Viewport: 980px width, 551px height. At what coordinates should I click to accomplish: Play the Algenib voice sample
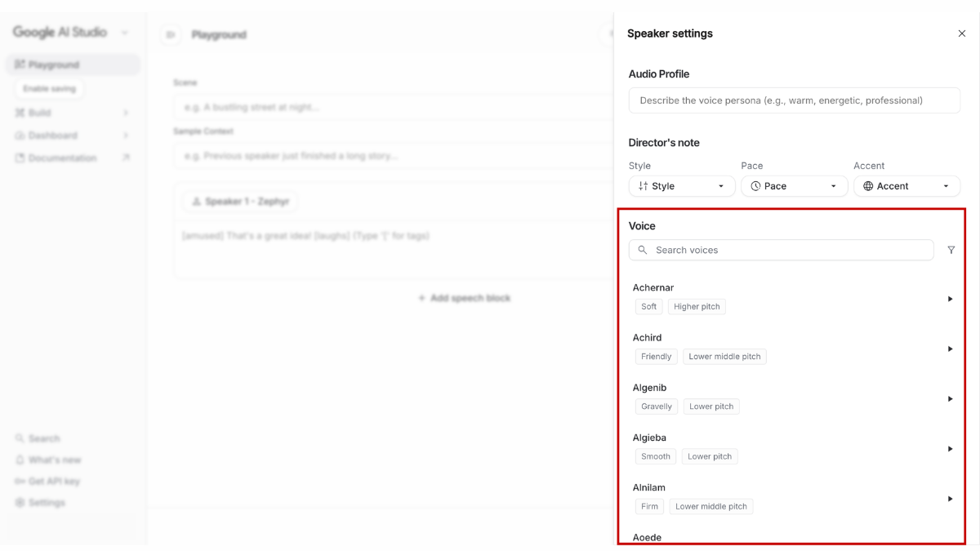click(x=950, y=398)
